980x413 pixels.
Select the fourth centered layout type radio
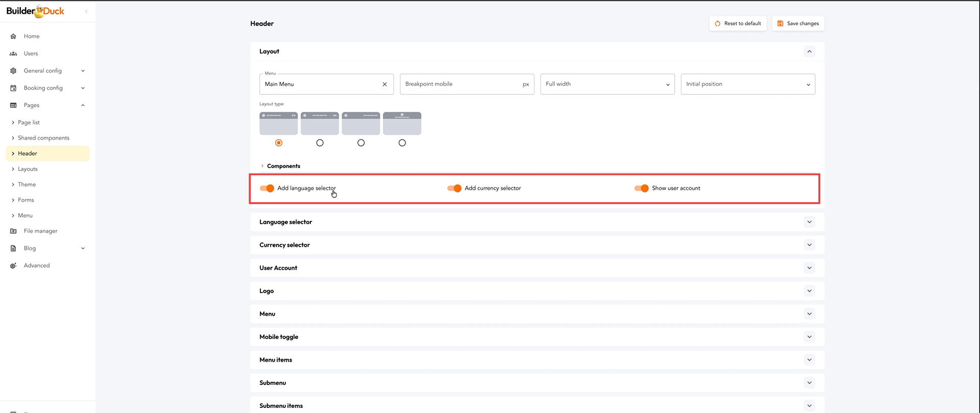tap(402, 143)
